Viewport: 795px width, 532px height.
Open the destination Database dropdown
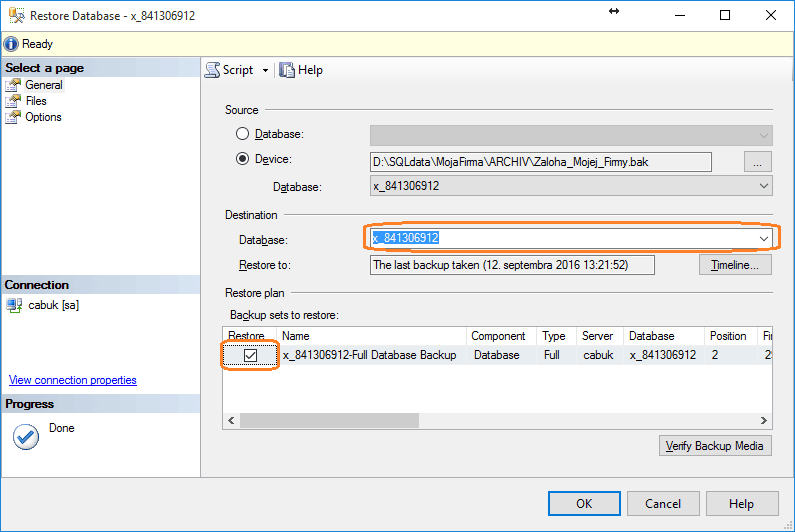pyautogui.click(x=764, y=238)
